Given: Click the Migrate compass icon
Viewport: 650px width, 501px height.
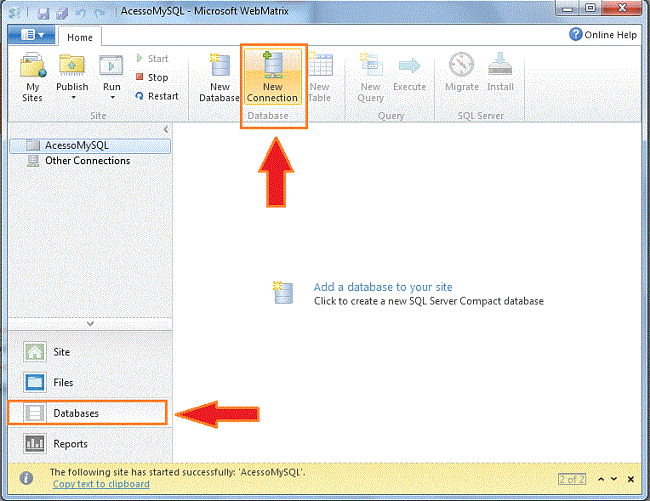Looking at the screenshot, I should (461, 65).
